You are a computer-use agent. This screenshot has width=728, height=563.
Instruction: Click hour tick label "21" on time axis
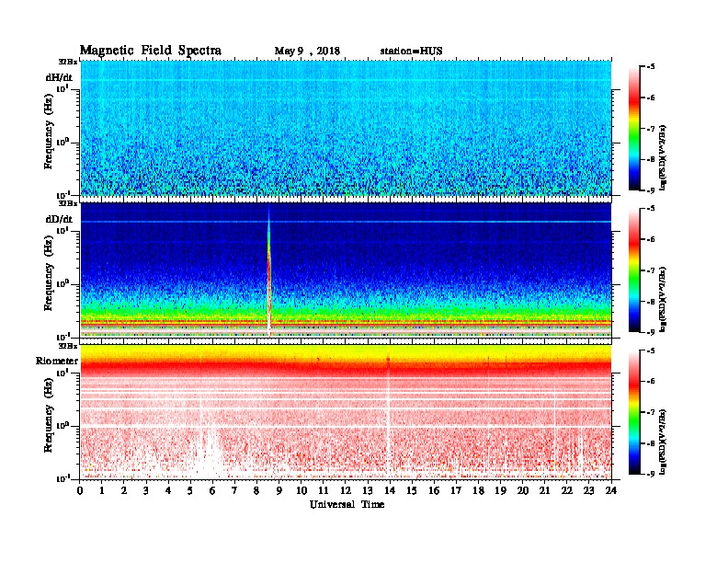coord(544,491)
